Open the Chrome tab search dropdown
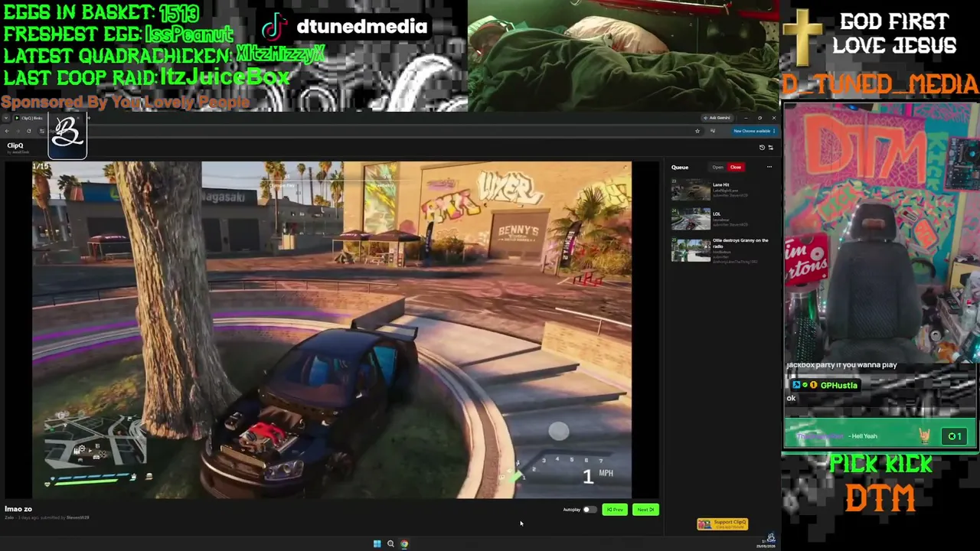The image size is (980, 551). [x=5, y=118]
